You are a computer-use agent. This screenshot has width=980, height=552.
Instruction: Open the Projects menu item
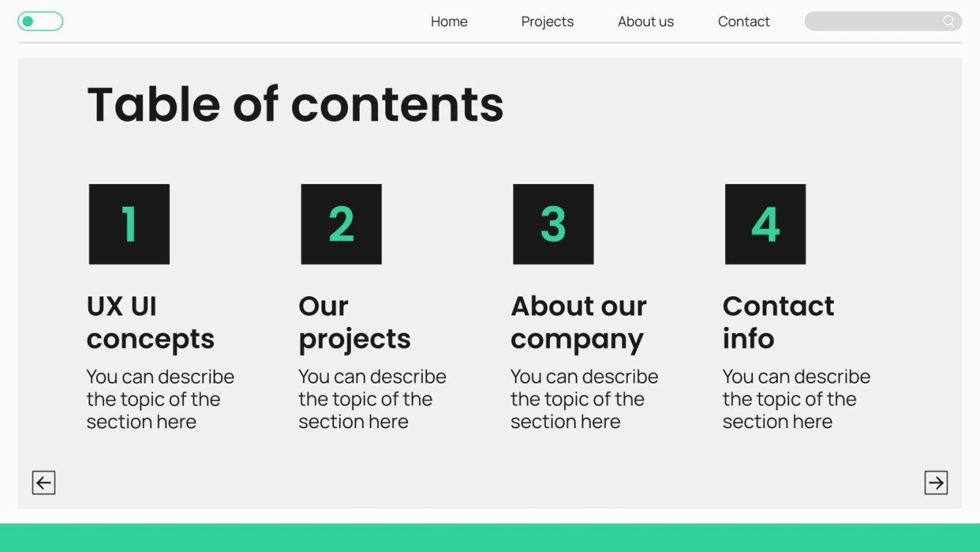(547, 21)
